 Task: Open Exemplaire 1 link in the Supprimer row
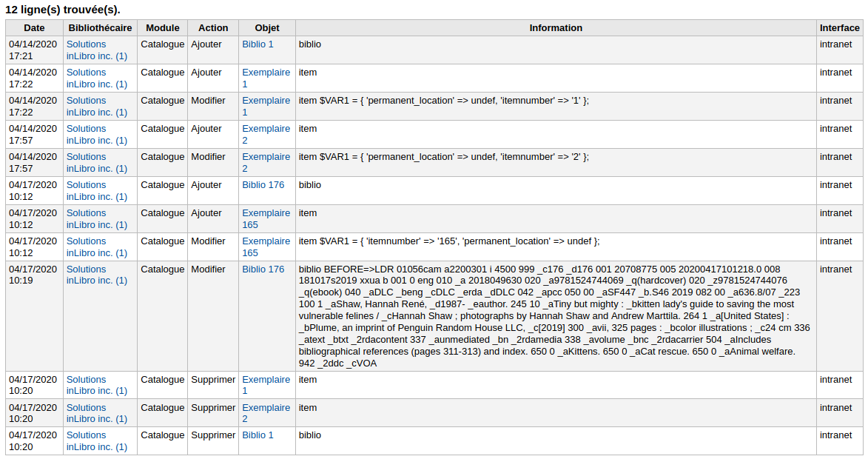point(266,380)
